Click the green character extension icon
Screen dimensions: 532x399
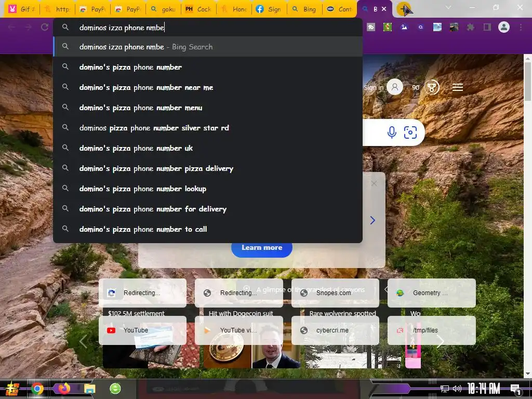(388, 27)
